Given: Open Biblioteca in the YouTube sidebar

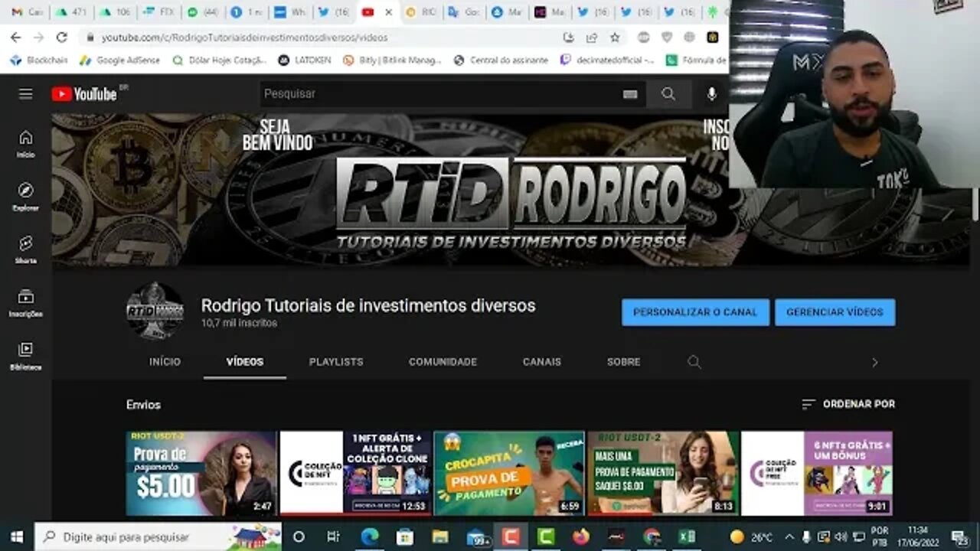Looking at the screenshot, I should pos(26,356).
